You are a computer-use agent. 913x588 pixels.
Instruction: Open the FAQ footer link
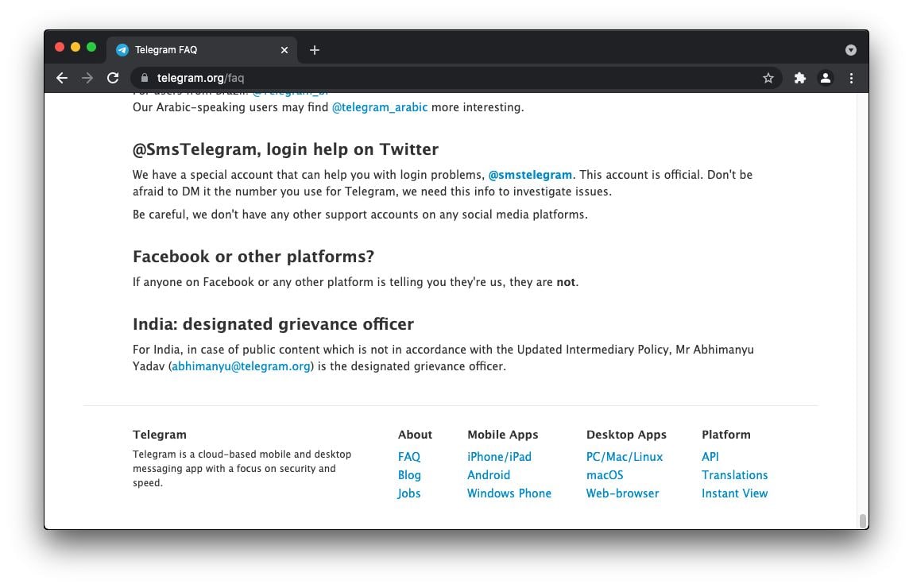click(408, 457)
